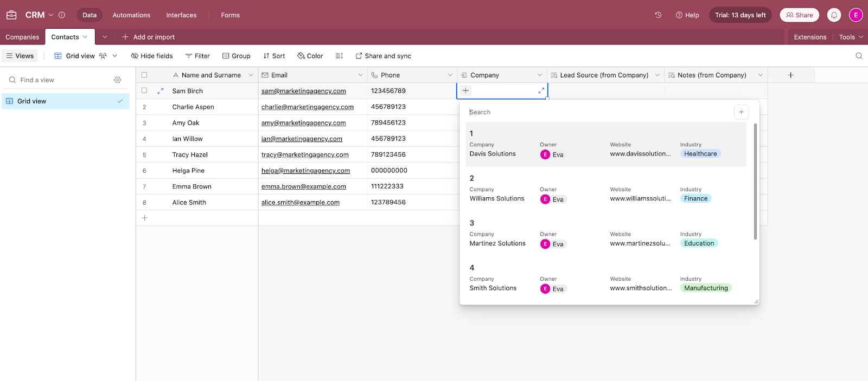Screen dimensions: 868x381
Task: Expand the Sam Birch record
Action: [x=160, y=91]
